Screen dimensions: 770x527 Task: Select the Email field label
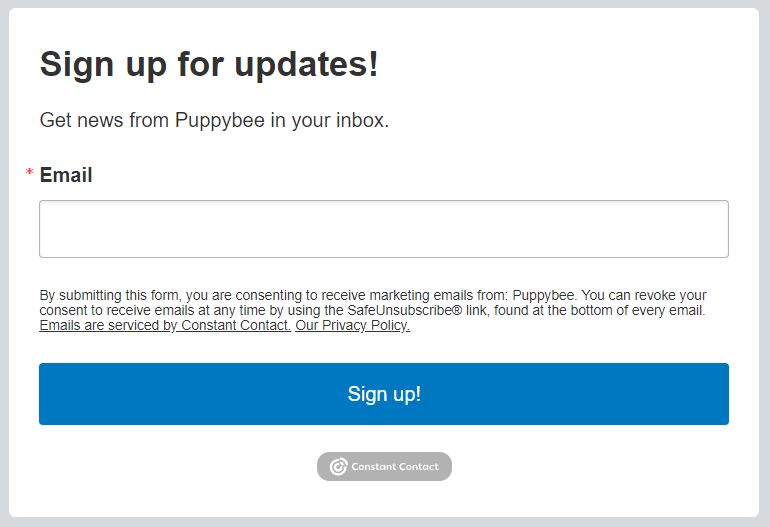66,175
